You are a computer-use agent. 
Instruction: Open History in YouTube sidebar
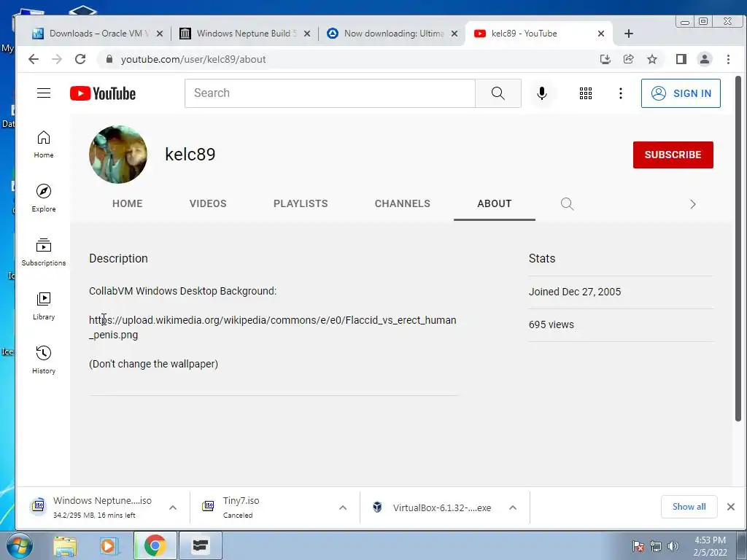44,359
